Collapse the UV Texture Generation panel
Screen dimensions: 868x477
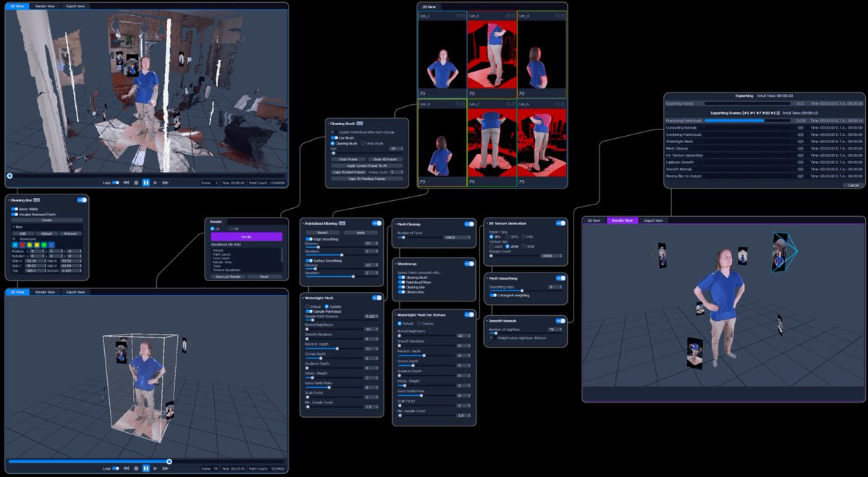[x=488, y=225]
